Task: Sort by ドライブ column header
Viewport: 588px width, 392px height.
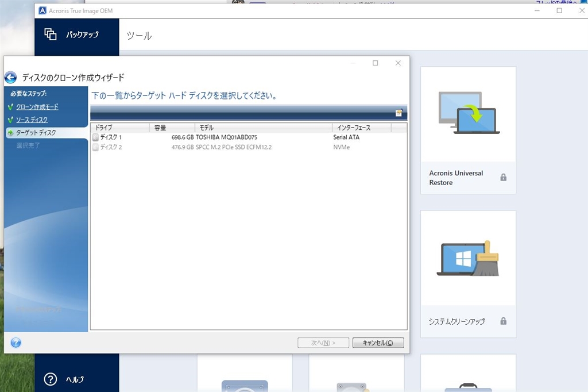Action: coord(120,128)
